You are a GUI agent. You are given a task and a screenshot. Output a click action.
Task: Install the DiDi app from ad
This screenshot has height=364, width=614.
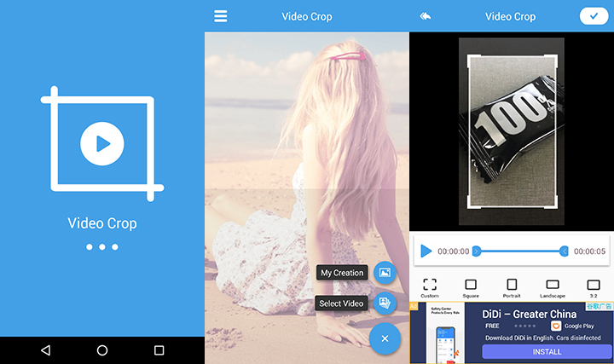547,351
